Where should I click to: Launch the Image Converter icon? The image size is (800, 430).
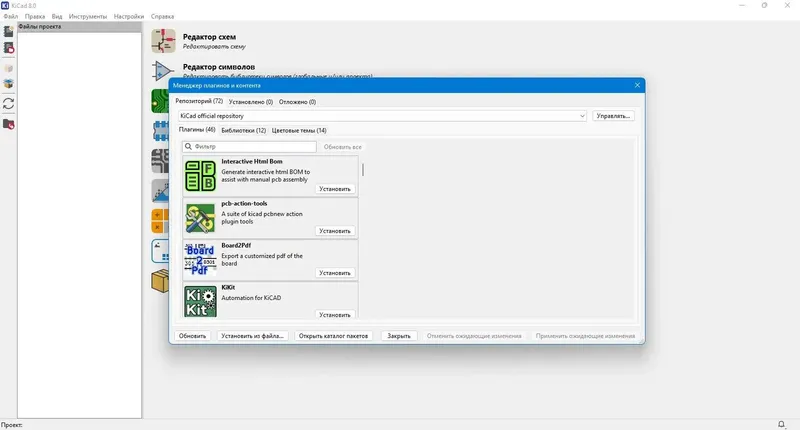160,191
